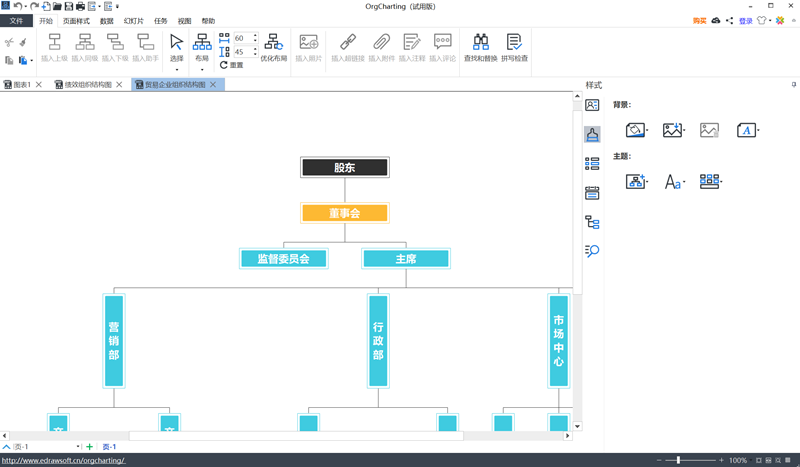Open the 布局 layout dropdown
800x467 pixels.
coord(202,69)
